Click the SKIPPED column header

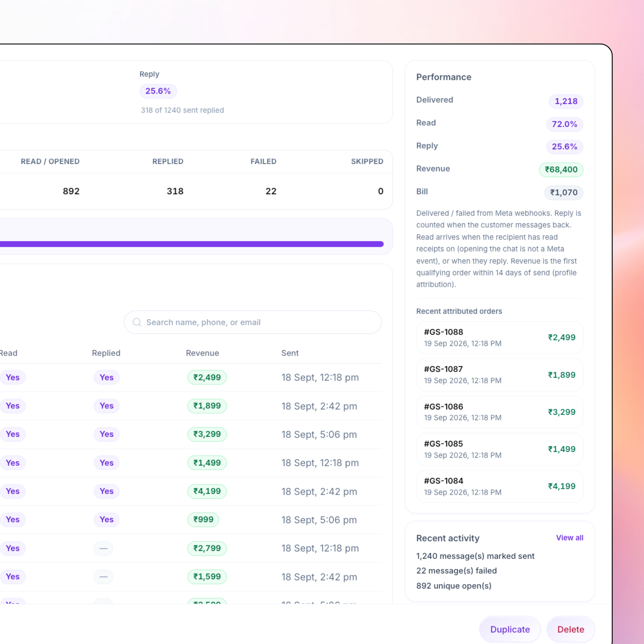click(367, 161)
